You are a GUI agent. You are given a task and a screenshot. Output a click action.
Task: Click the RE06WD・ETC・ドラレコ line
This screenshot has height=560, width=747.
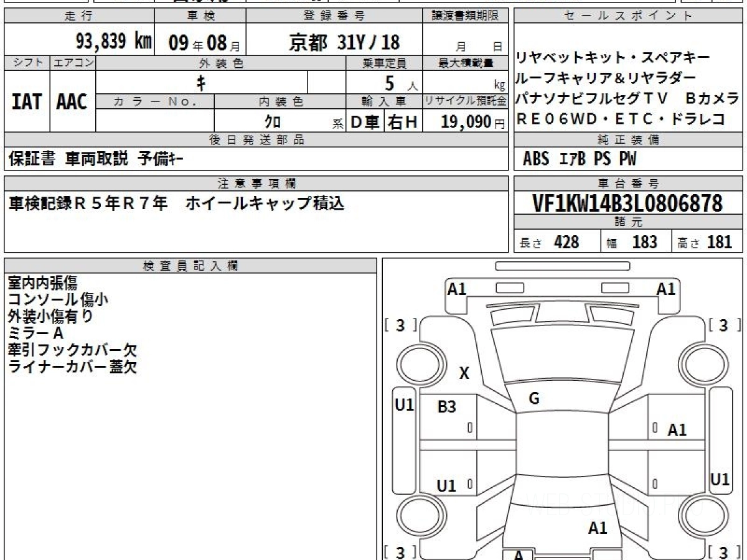[x=620, y=118]
